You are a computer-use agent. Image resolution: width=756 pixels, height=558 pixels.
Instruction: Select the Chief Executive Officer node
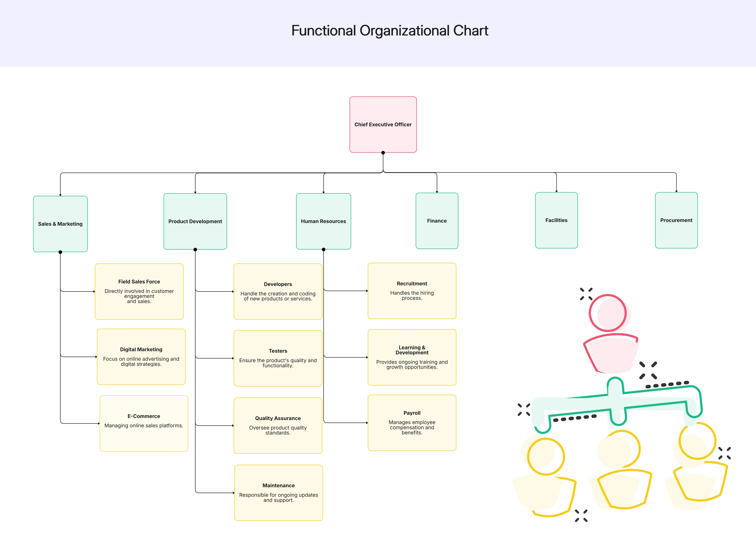[383, 124]
